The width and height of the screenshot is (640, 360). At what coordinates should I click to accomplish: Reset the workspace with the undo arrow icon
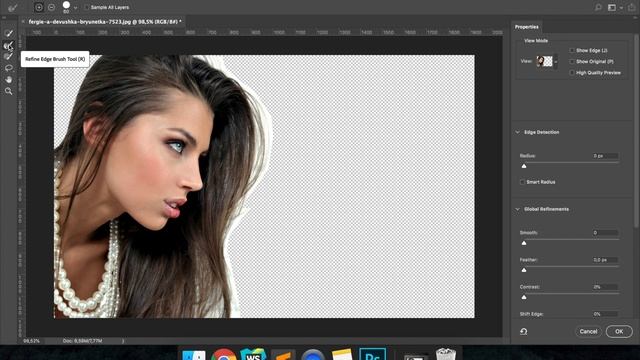click(524, 331)
